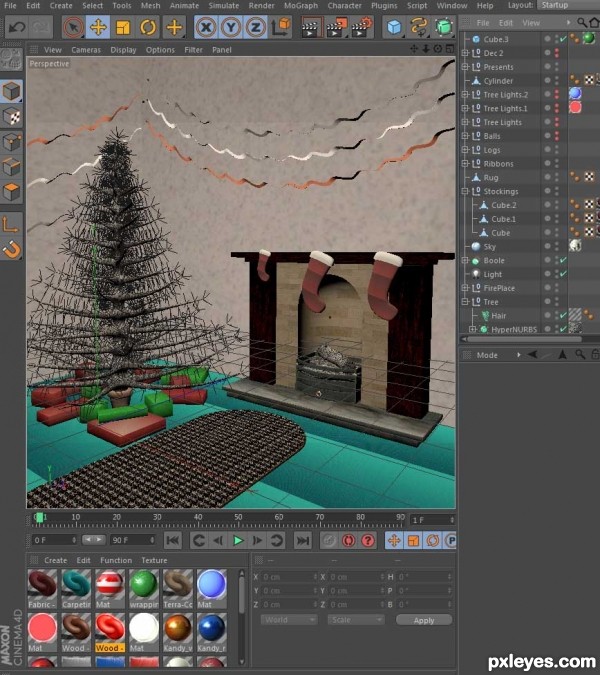The image size is (600, 675).
Task: Toggle the Light enable checkmark
Action: (563, 274)
